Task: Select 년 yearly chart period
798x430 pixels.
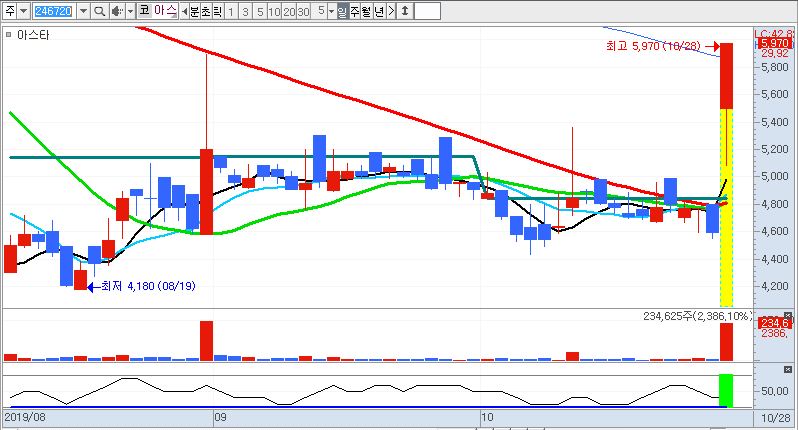Action: [x=379, y=11]
